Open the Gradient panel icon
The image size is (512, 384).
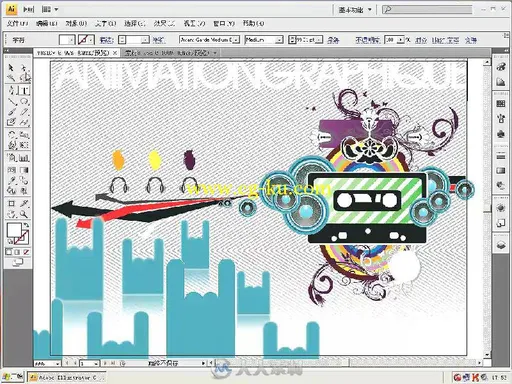tap(501, 171)
